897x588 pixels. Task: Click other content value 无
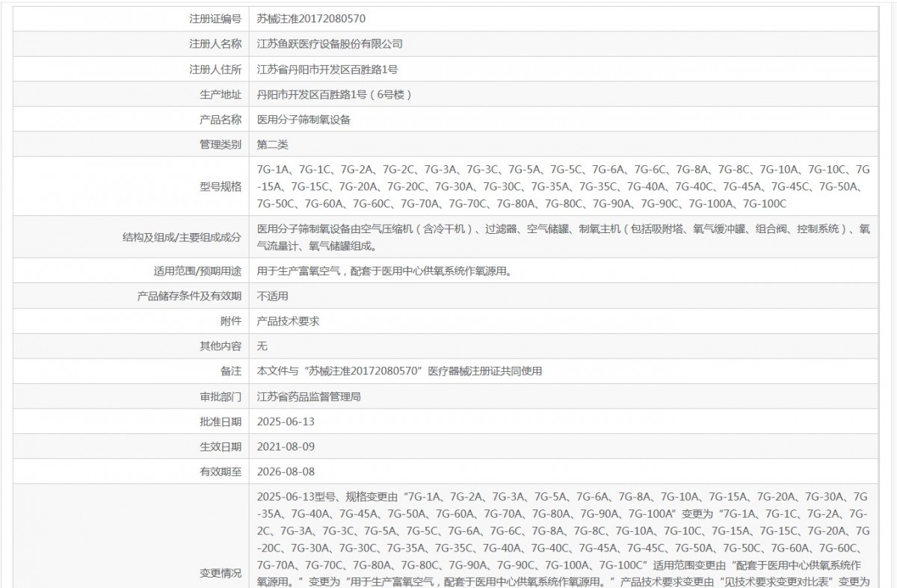click(262, 346)
